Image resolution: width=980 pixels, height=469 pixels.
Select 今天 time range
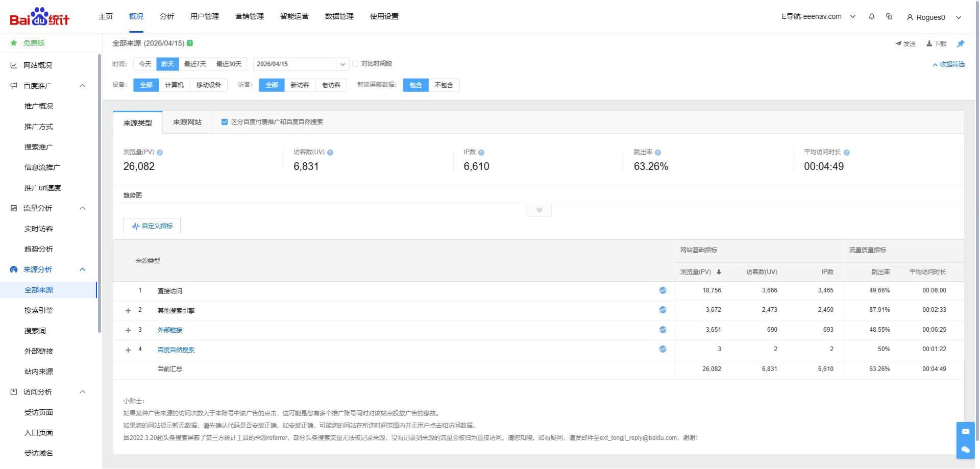[x=145, y=64]
